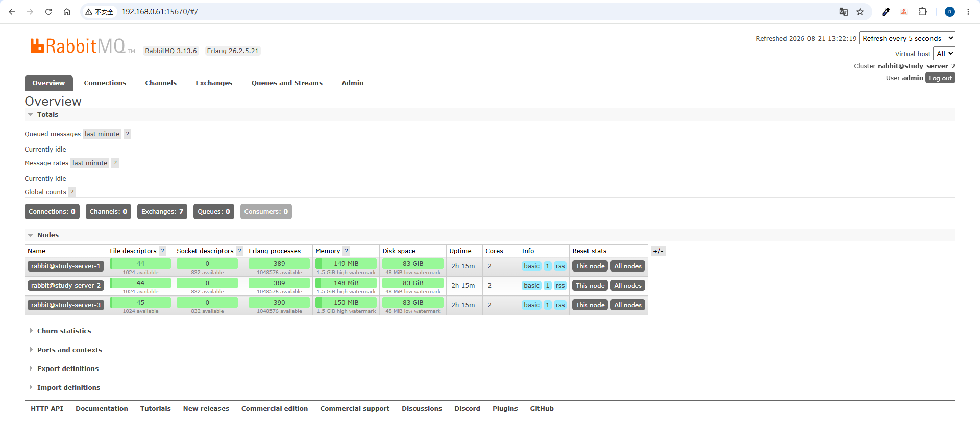The image size is (980, 444).
Task: Open the Exchanges tab
Action: pyautogui.click(x=214, y=83)
